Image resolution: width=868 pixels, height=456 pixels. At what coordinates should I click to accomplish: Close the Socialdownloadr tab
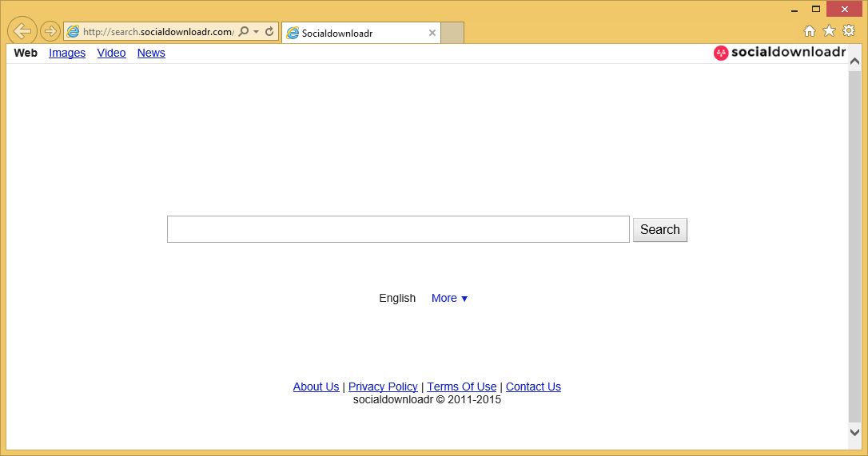pos(432,33)
